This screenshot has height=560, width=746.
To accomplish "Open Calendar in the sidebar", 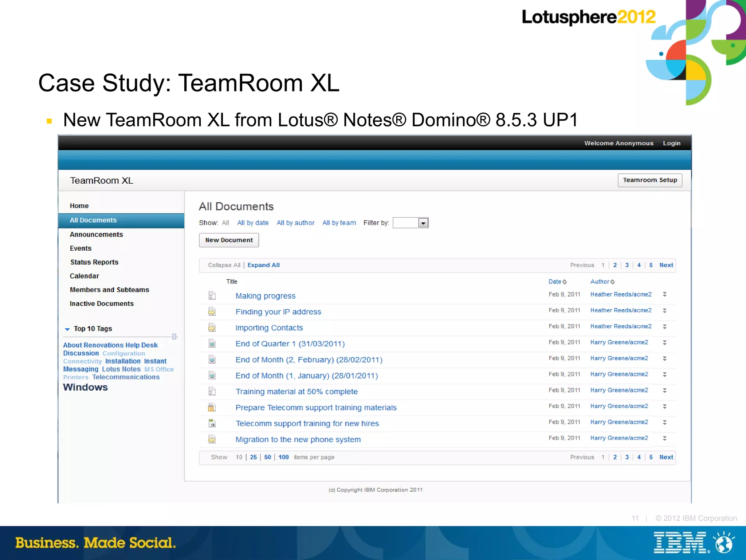I will point(84,276).
